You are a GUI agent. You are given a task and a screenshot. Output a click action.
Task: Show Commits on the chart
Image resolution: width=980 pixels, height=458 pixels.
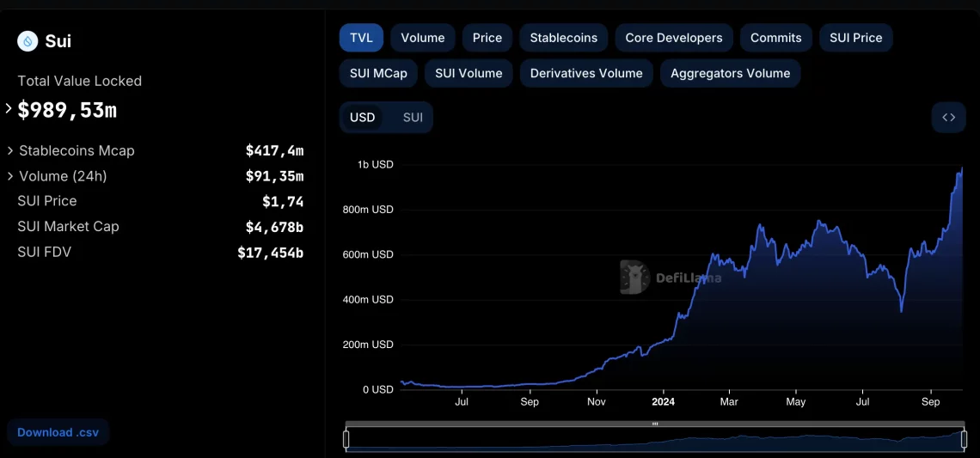(775, 38)
